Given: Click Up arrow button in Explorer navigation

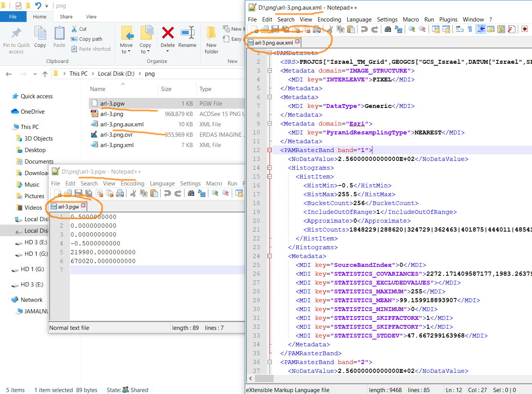Looking at the screenshot, I should tap(45, 74).
